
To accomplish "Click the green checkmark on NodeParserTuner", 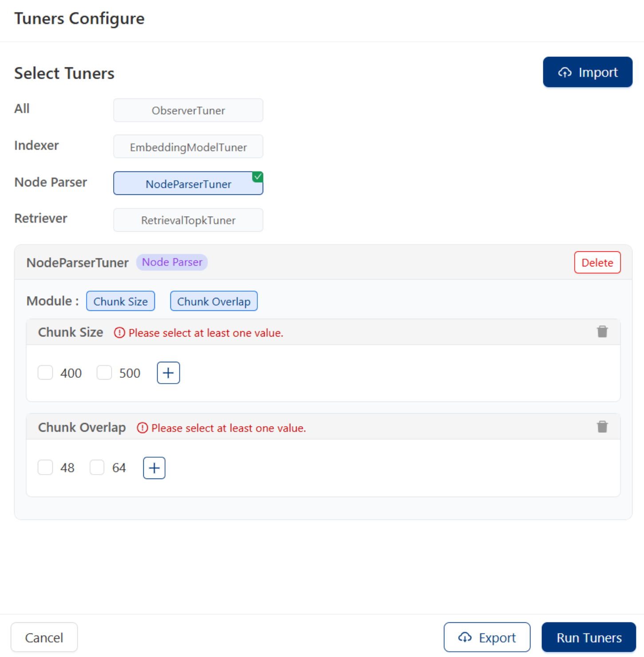I will point(258,177).
